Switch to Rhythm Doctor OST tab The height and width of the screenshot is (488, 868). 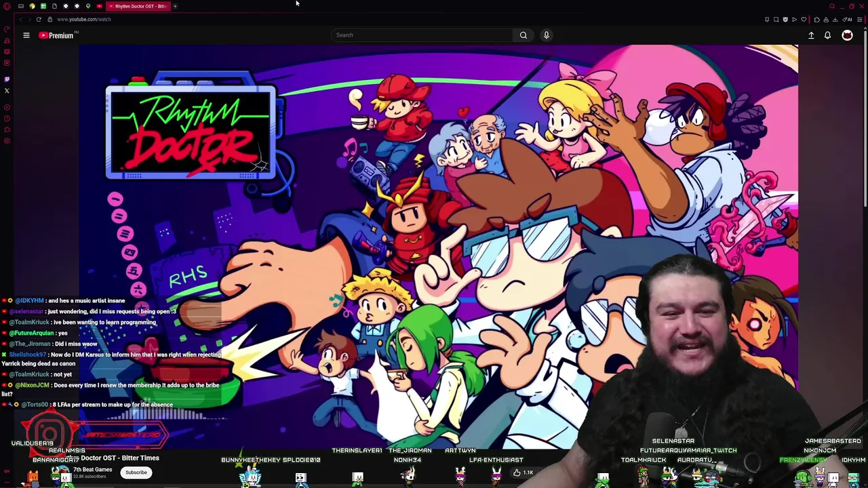click(138, 6)
